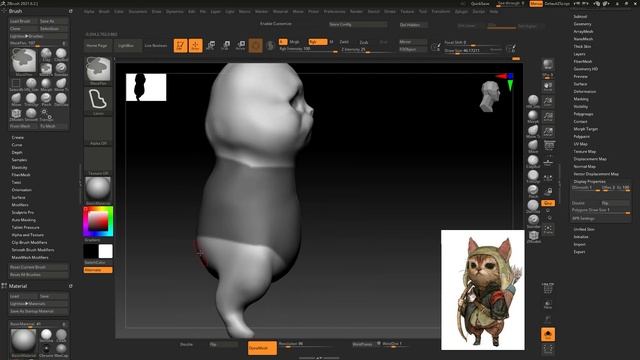Toggle the orange Alternate button below SwitchColor
The height and width of the screenshot is (360, 640).
coord(98,270)
